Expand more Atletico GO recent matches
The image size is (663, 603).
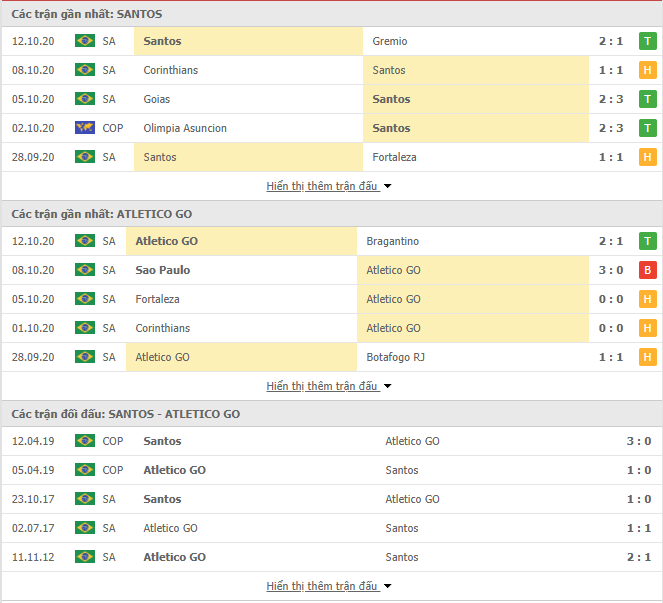[329, 386]
